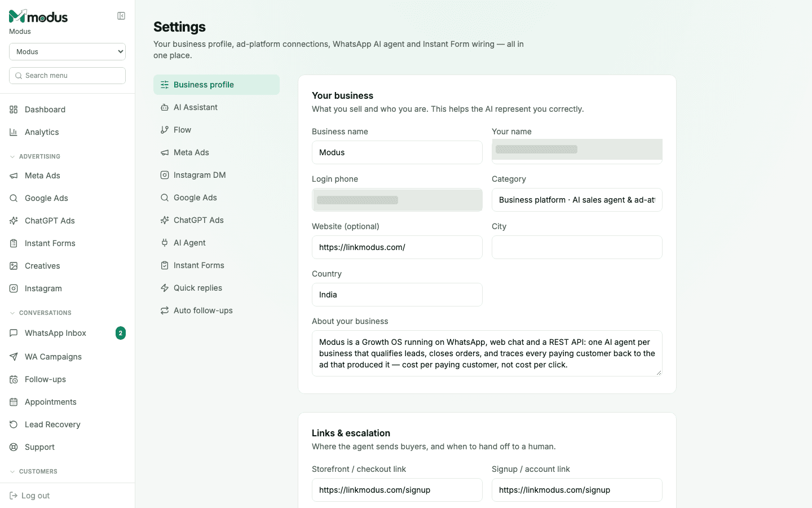Open the Flow settings tab
This screenshot has width=812, height=508.
pos(217,130)
